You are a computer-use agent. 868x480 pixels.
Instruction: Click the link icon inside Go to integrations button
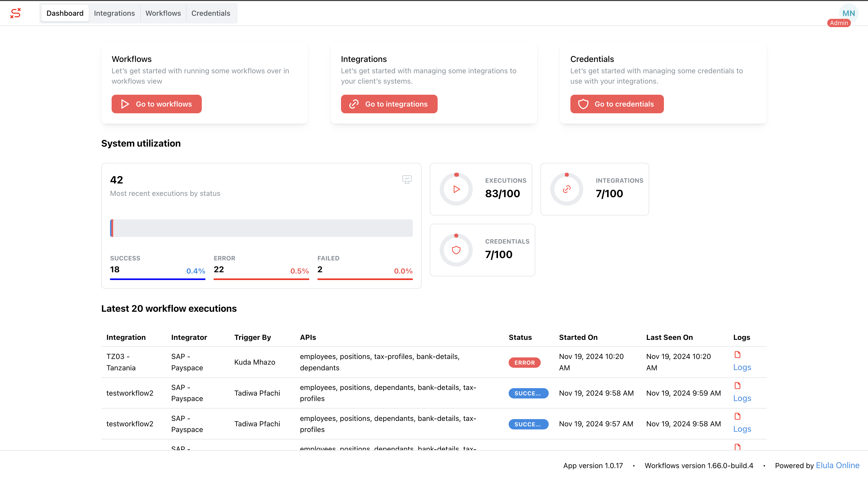coord(353,104)
